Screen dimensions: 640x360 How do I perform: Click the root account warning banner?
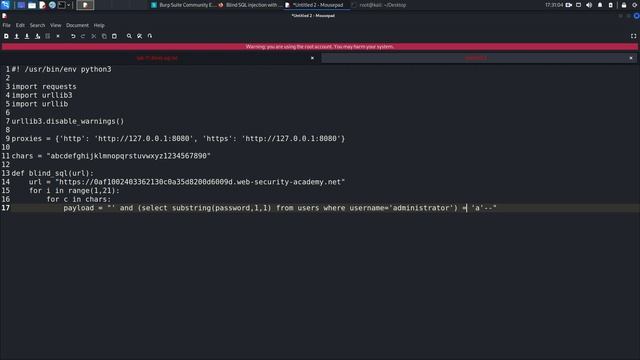click(x=320, y=47)
